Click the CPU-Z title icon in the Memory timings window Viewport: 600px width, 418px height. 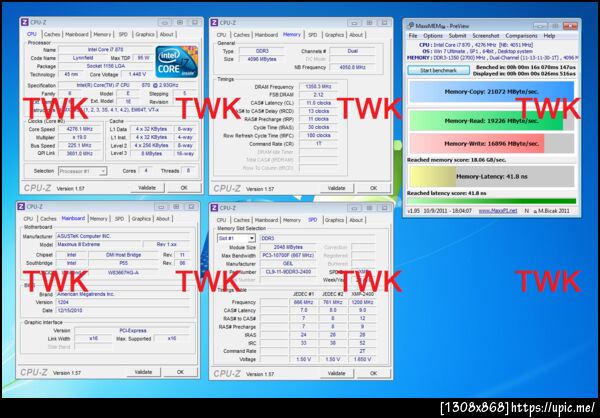pos(214,23)
